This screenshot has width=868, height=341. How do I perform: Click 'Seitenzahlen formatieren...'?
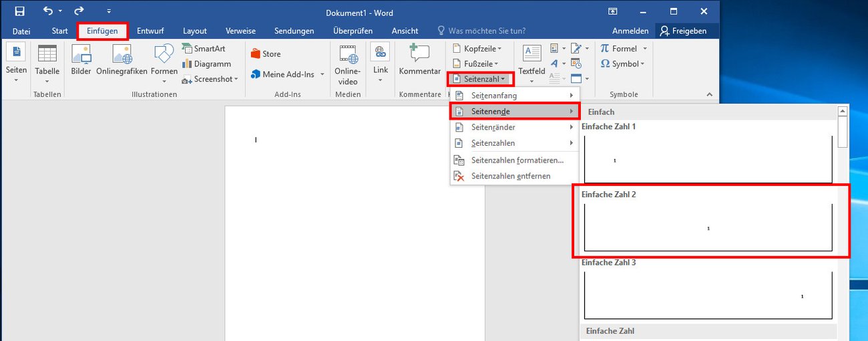pyautogui.click(x=514, y=160)
